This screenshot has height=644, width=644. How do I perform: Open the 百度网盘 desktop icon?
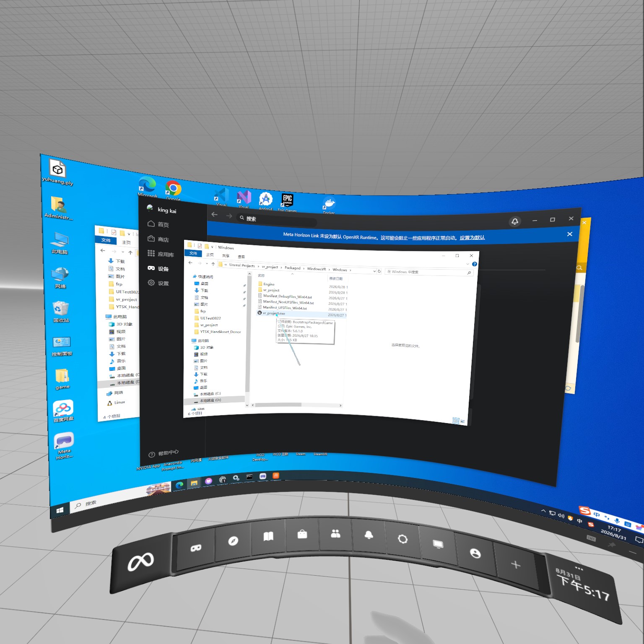(63, 411)
